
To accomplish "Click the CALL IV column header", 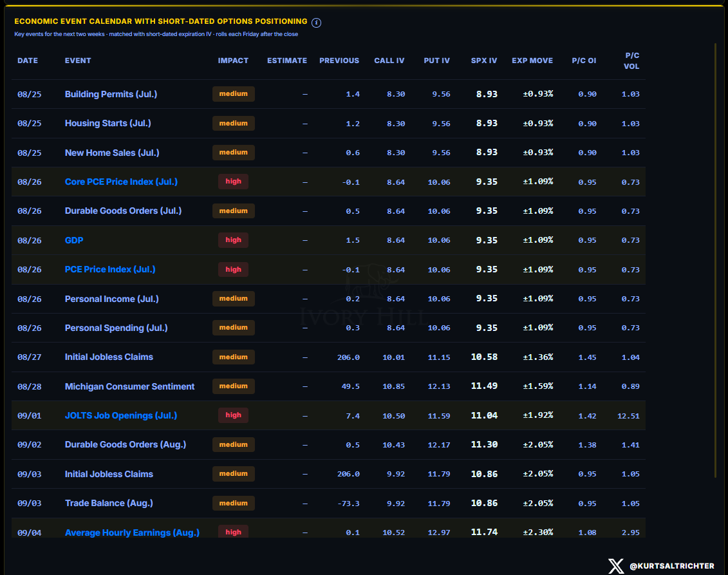I will (x=389, y=61).
